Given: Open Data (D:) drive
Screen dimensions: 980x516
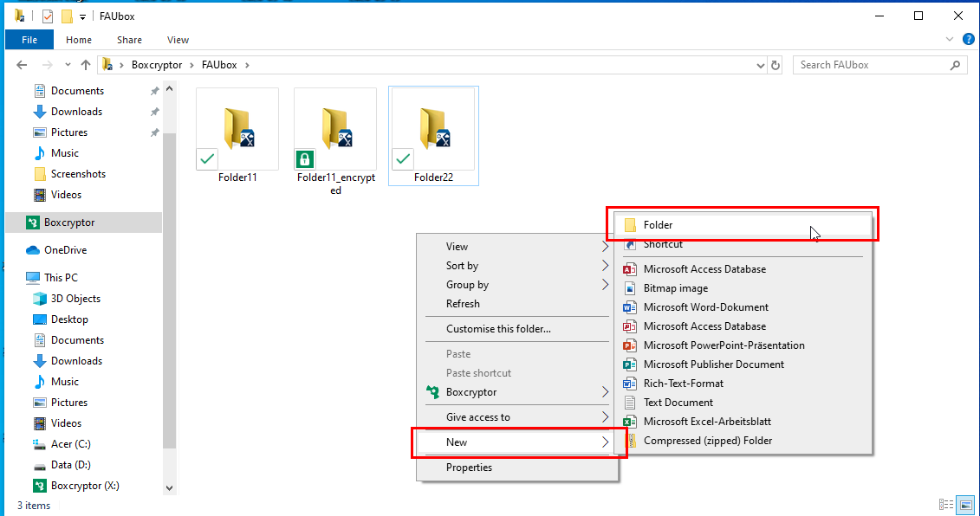Looking at the screenshot, I should pyautogui.click(x=70, y=465).
